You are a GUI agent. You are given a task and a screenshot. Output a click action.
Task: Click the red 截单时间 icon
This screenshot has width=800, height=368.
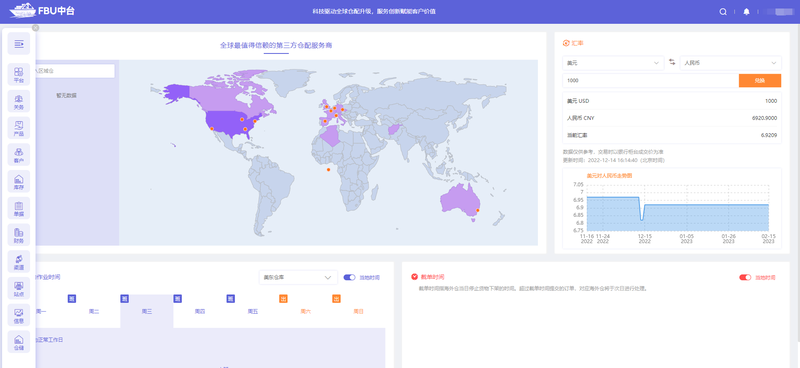[414, 277]
